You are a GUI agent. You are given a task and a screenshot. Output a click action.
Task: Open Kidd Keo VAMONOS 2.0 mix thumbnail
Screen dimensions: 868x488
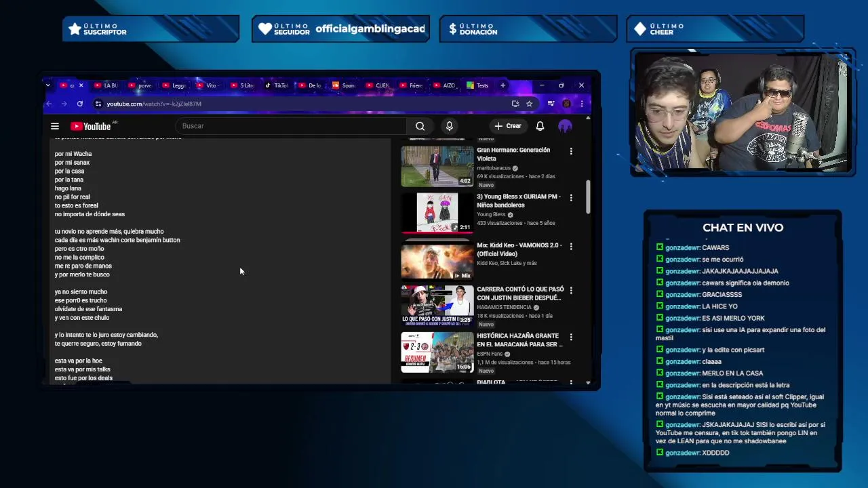click(437, 261)
